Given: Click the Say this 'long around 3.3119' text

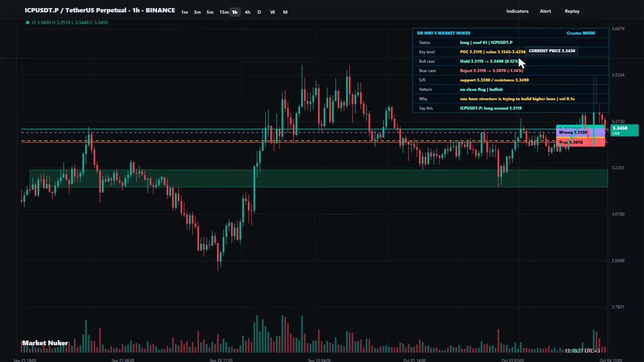Looking at the screenshot, I should pos(491,108).
